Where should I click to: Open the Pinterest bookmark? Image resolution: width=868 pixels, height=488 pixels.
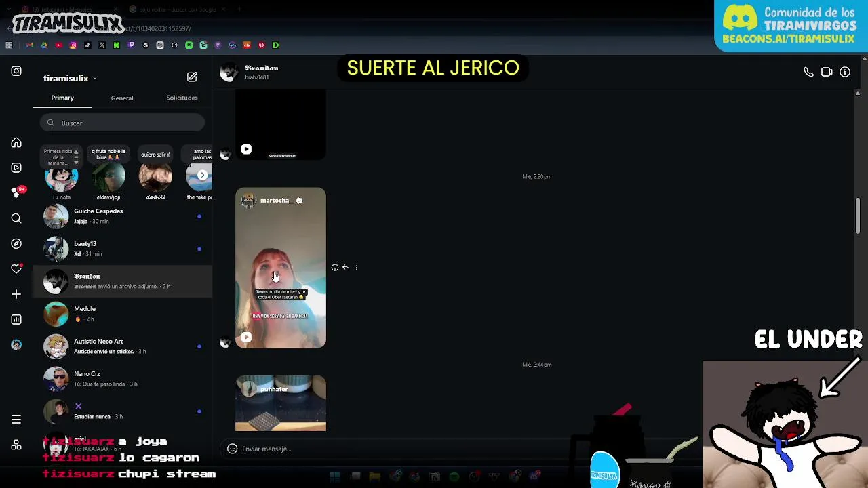click(x=261, y=45)
